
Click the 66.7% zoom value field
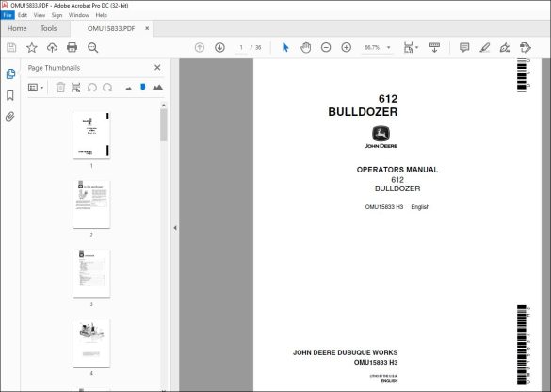click(x=372, y=47)
